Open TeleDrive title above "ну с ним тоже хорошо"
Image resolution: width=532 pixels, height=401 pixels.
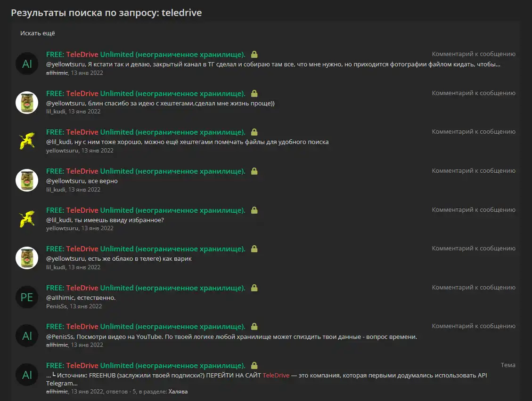pos(146,132)
